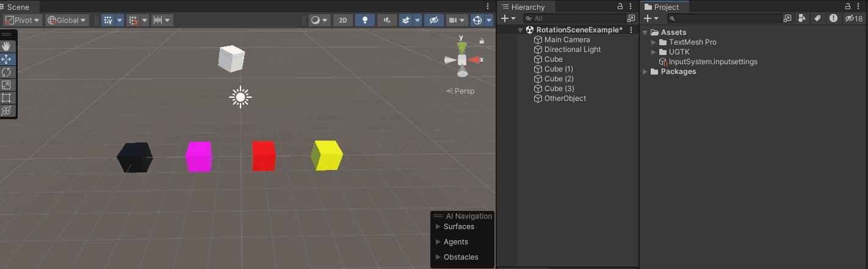The image size is (868, 269).
Task: Open Hierarchy search in new window
Action: pyautogui.click(x=631, y=19)
